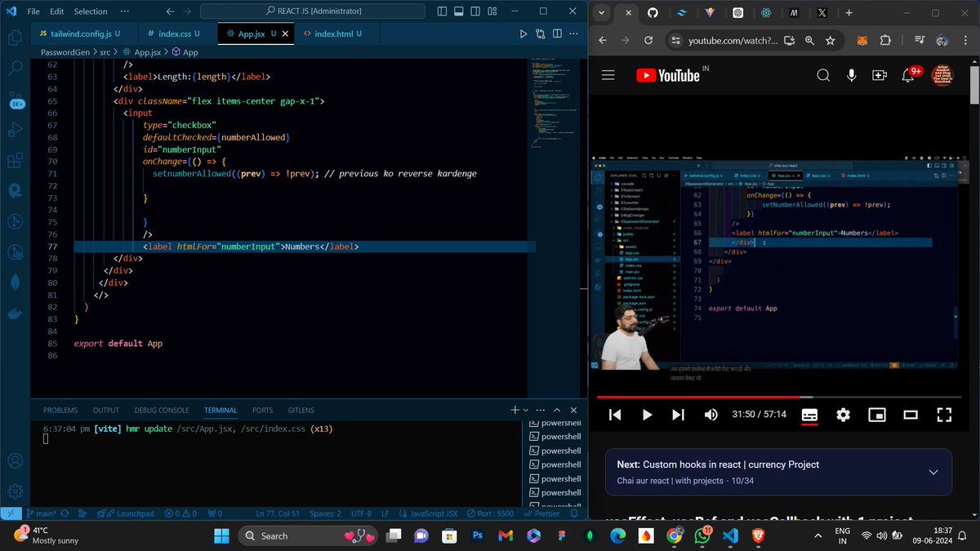Screen dimensions: 980x551
Task: Click the fullscreen button on the YouTube player
Action: (944, 415)
